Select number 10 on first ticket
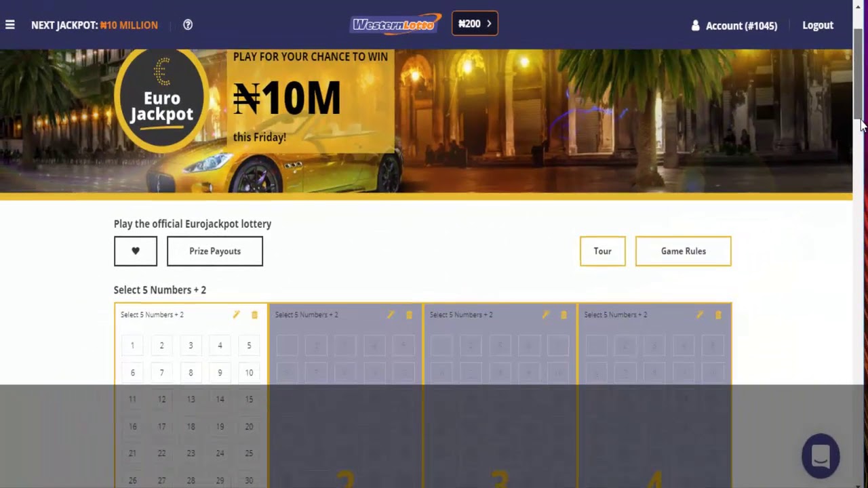Viewport: 868px width, 488px height. point(249,373)
